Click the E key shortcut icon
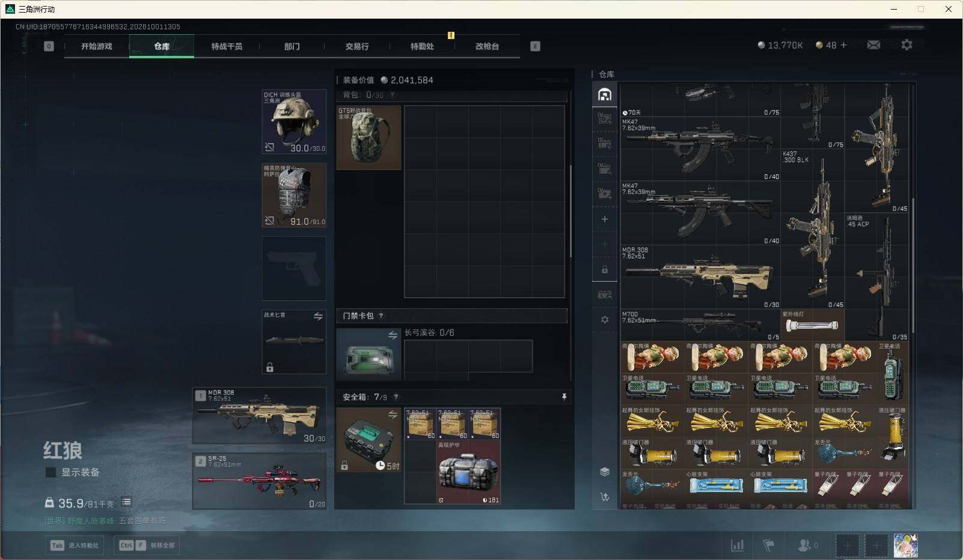 pos(535,46)
